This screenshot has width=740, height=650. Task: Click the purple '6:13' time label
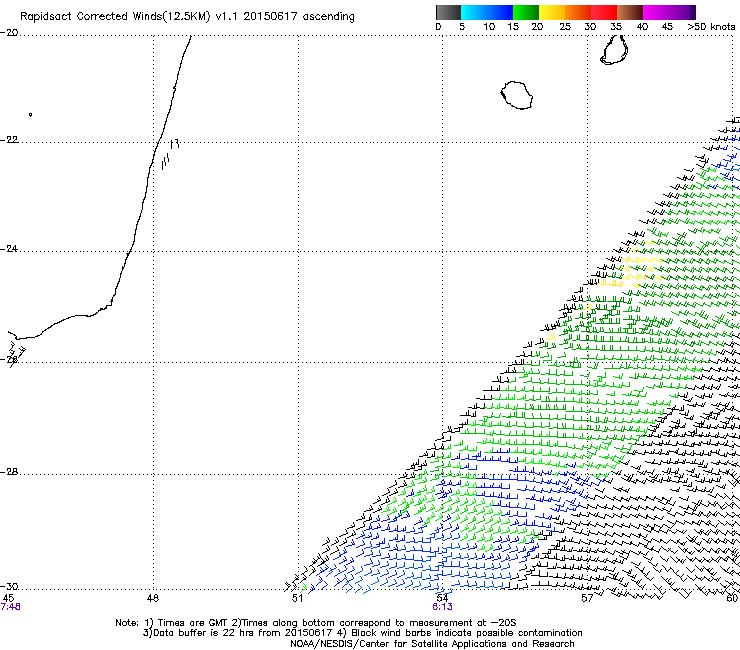(x=442, y=607)
